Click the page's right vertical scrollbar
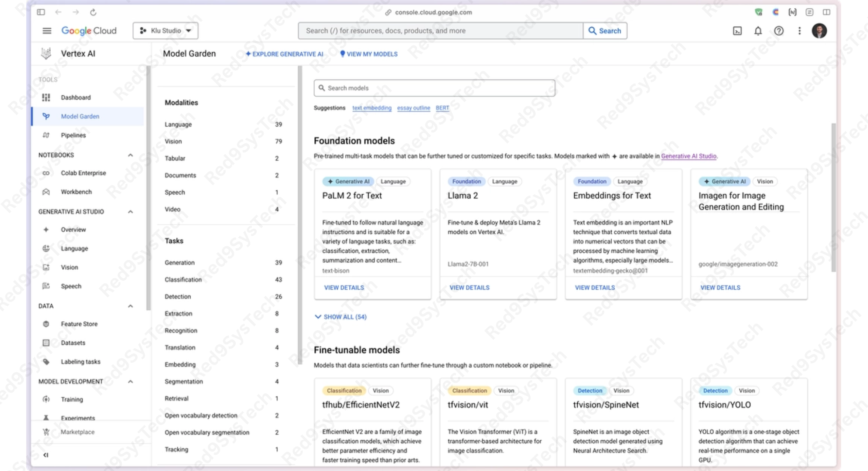The image size is (868, 471). pyautogui.click(x=834, y=198)
